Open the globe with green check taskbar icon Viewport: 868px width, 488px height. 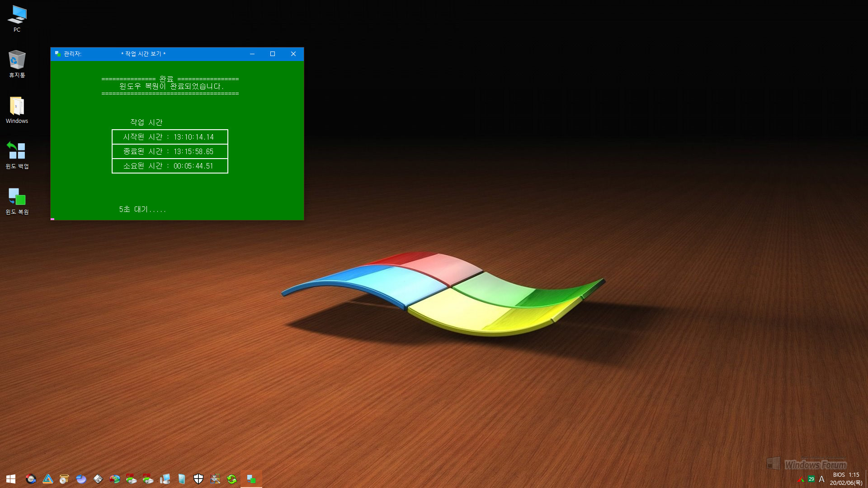[x=114, y=479]
